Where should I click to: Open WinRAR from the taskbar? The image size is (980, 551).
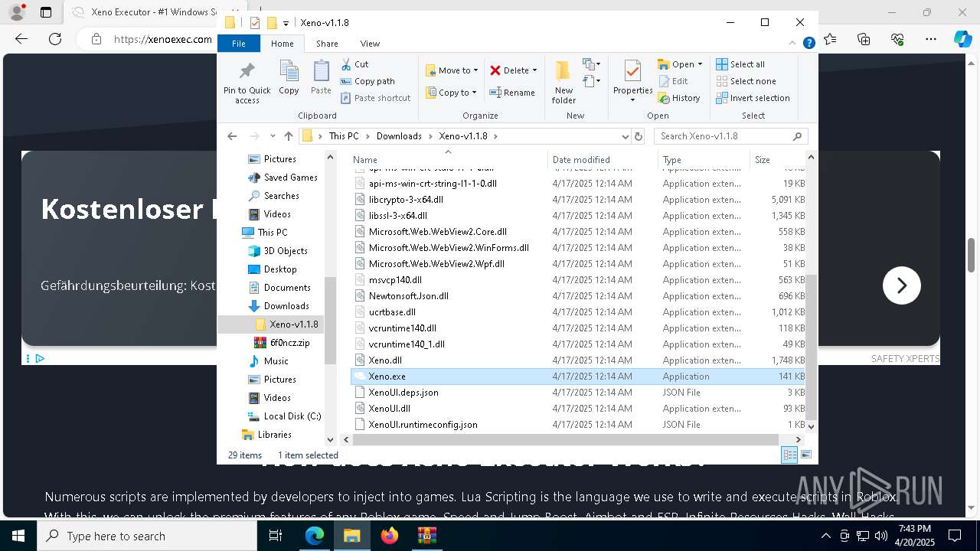coord(426,536)
